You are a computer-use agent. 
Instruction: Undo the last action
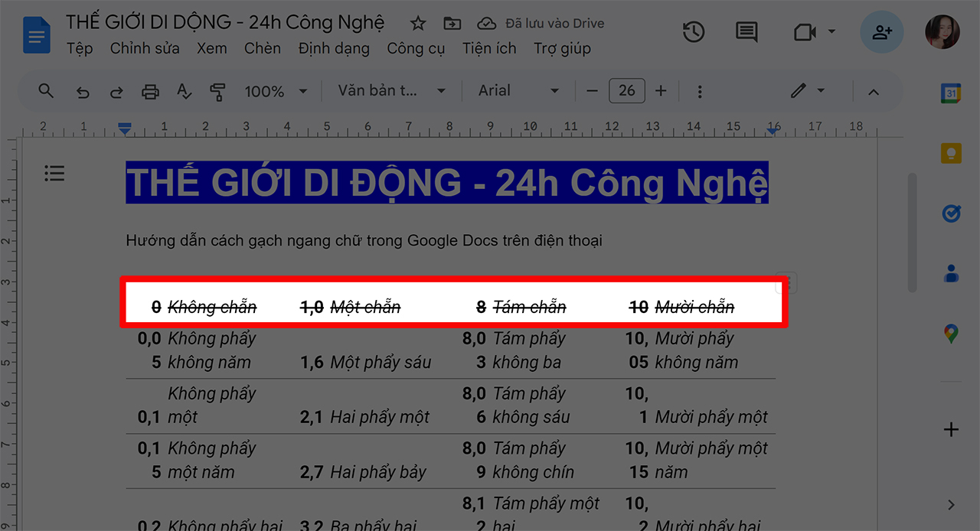(83, 90)
